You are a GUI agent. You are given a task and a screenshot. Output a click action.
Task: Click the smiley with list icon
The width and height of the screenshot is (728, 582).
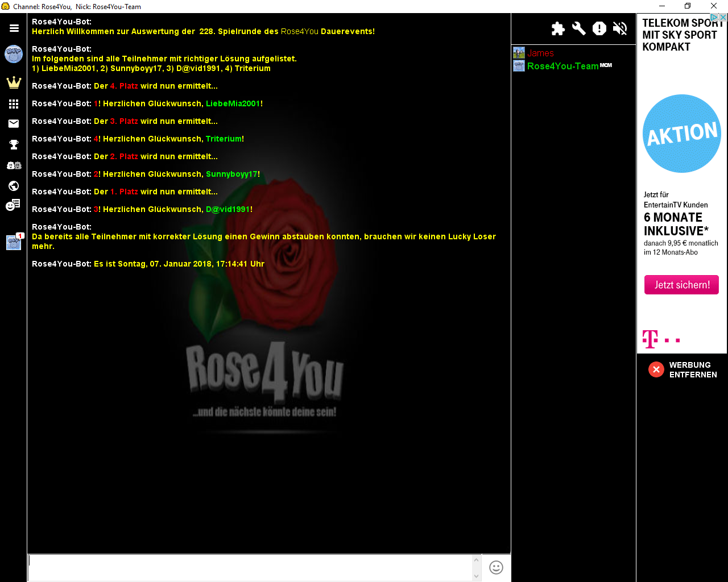(13, 205)
